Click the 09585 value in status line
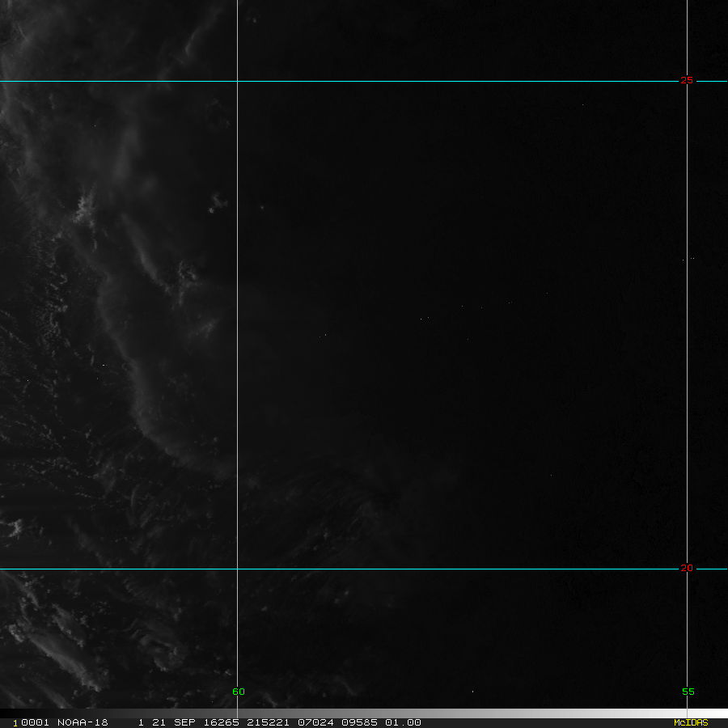 [x=359, y=722]
